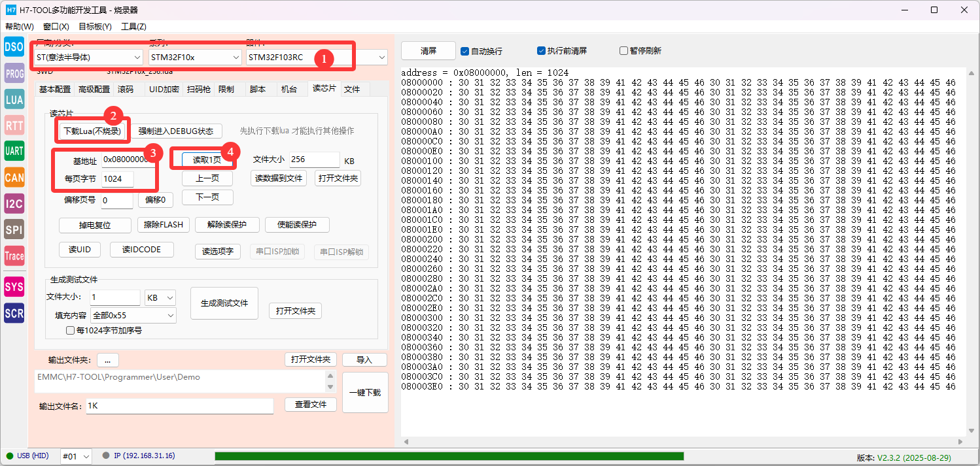The width and height of the screenshot is (980, 466).
Task: Open the SYS system settings icon
Action: point(14,287)
